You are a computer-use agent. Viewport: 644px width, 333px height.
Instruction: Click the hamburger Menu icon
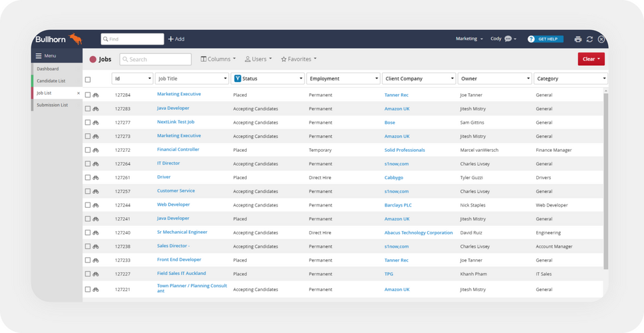[39, 56]
